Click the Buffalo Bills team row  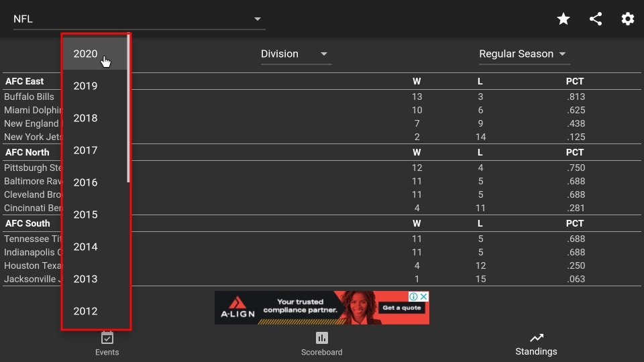coord(321,97)
